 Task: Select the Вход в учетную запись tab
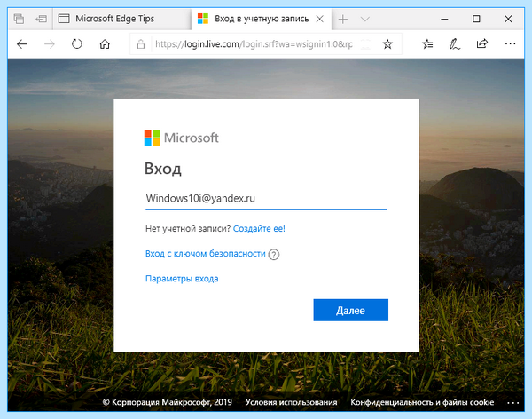pos(262,19)
